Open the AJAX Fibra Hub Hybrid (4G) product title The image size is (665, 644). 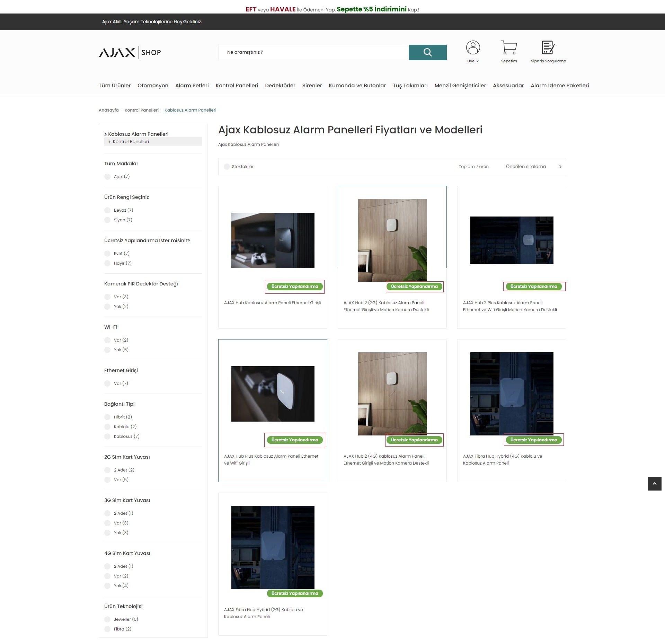pyautogui.click(x=503, y=460)
